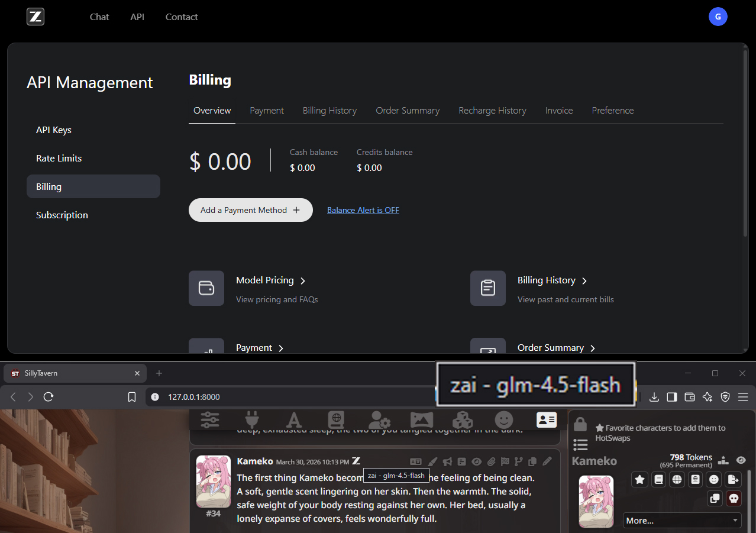The width and height of the screenshot is (756, 533).
Task: Click the Z model icon beside message timestamp
Action: click(x=356, y=461)
